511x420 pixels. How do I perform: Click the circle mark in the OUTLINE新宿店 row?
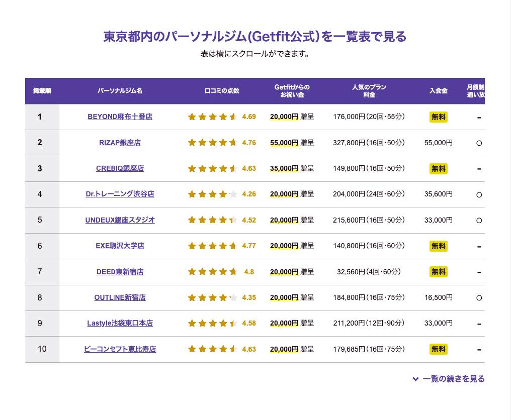(x=479, y=298)
